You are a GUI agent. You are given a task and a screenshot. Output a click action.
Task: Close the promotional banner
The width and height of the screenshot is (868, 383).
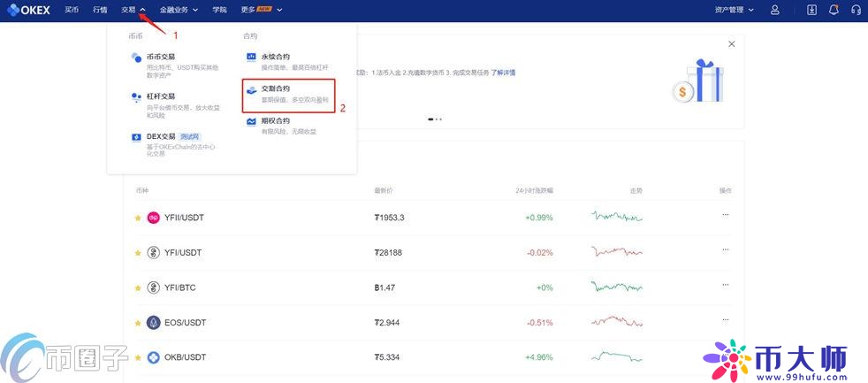coord(731,44)
